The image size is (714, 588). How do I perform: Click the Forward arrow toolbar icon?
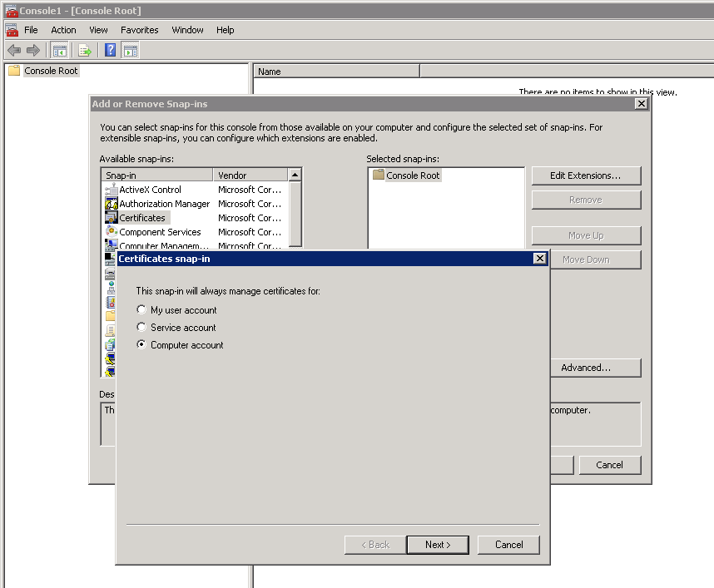point(33,50)
